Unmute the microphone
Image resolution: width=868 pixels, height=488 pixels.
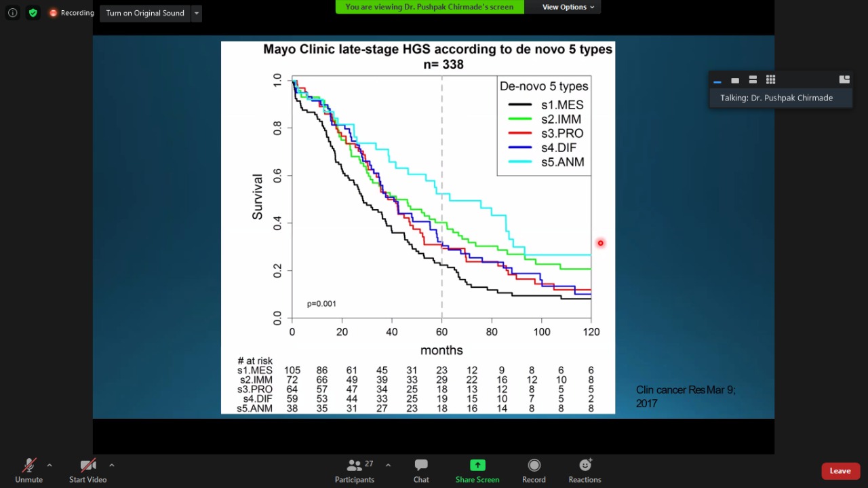[28, 470]
